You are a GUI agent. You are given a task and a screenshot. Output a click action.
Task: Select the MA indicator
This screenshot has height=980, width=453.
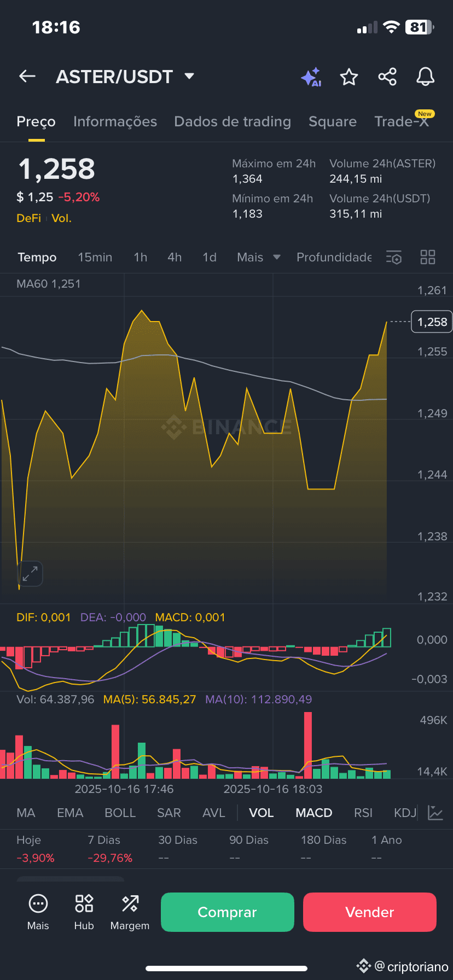click(26, 813)
